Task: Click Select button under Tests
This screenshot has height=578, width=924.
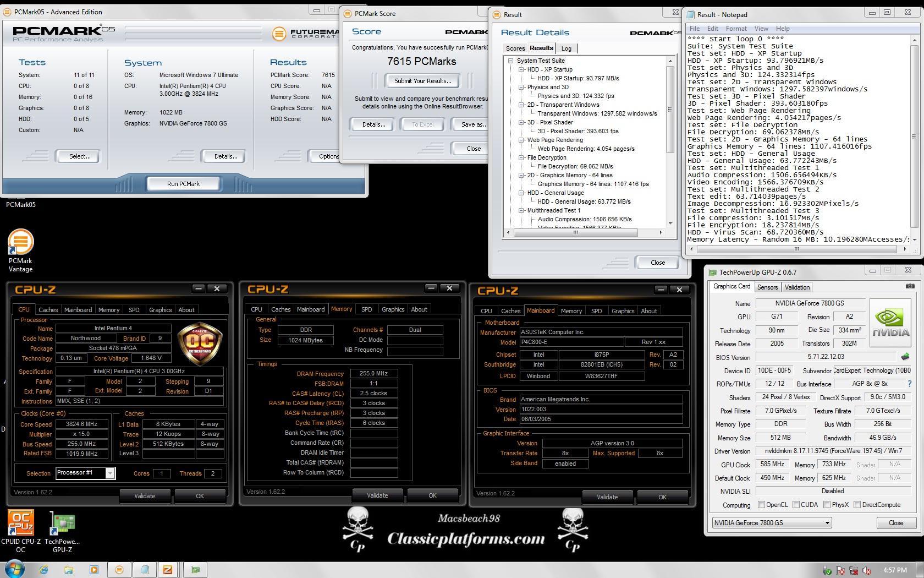Action: click(x=80, y=156)
